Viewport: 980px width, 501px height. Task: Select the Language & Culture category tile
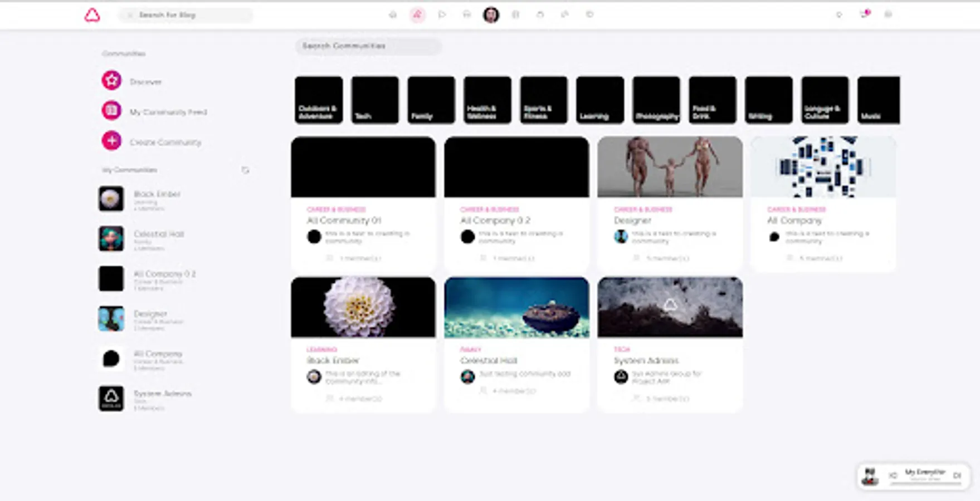tap(825, 100)
